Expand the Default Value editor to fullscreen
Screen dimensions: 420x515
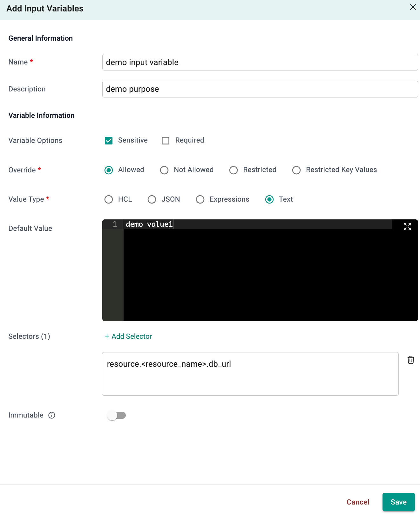407,226
